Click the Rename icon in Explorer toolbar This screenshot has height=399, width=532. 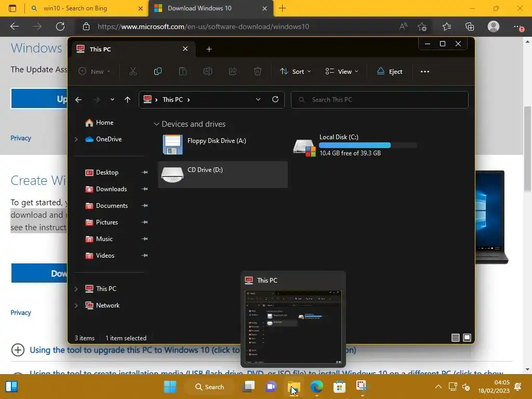208,71
